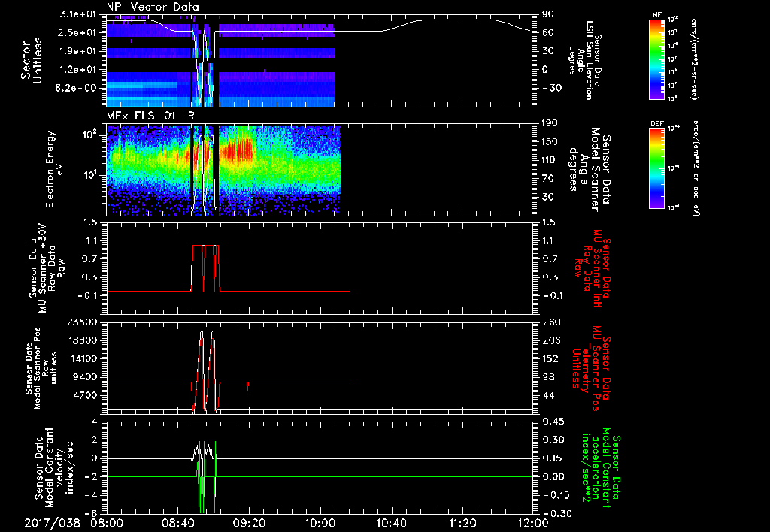Click the 190 scanner angle tick
This screenshot has height=532, width=770.
pos(550,123)
